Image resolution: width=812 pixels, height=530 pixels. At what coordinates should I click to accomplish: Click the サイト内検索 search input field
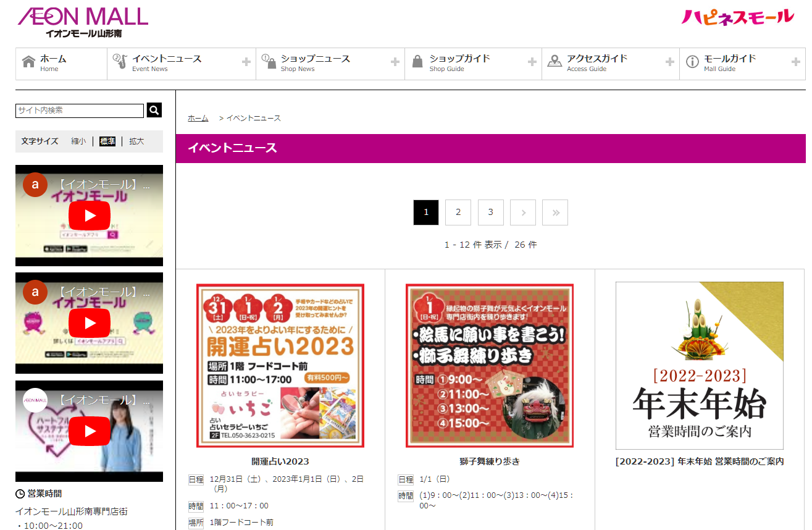click(x=80, y=111)
